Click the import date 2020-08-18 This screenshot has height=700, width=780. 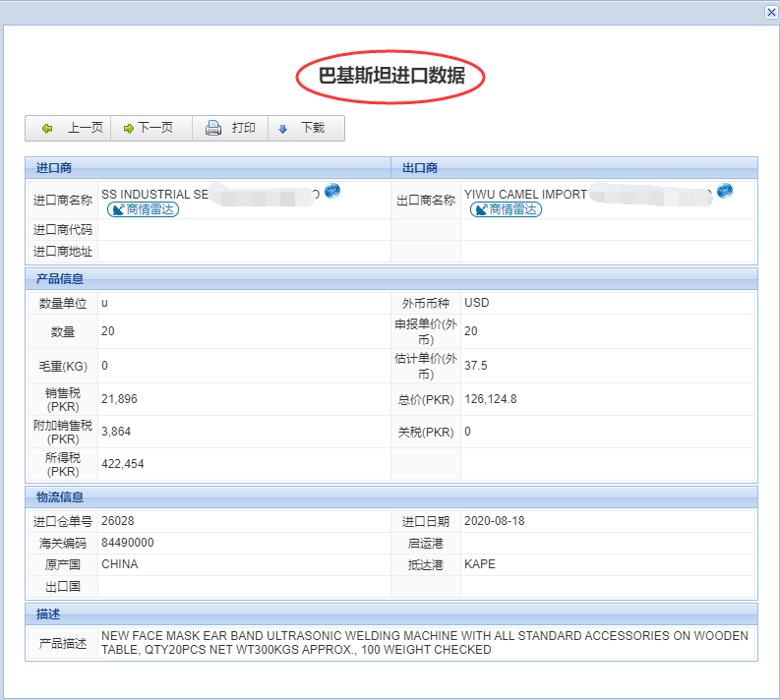(494, 521)
